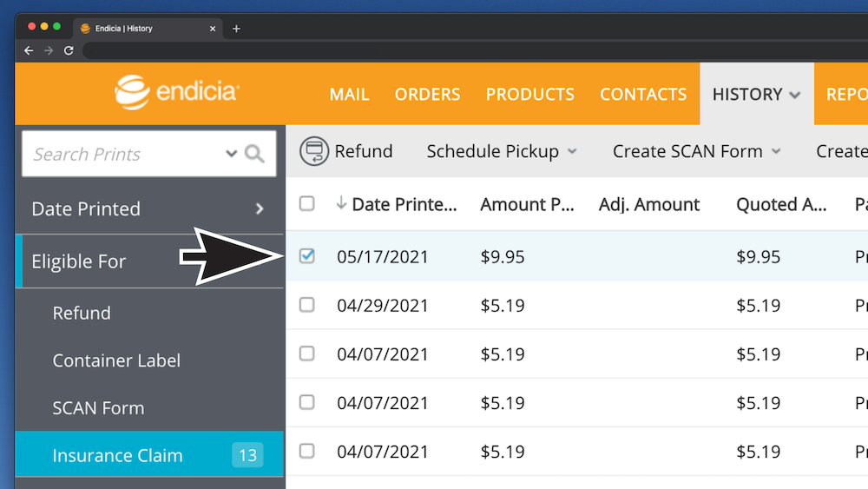Click the $9.95 quoted amount cell
Image resolution: width=868 pixels, height=489 pixels.
[x=758, y=257]
